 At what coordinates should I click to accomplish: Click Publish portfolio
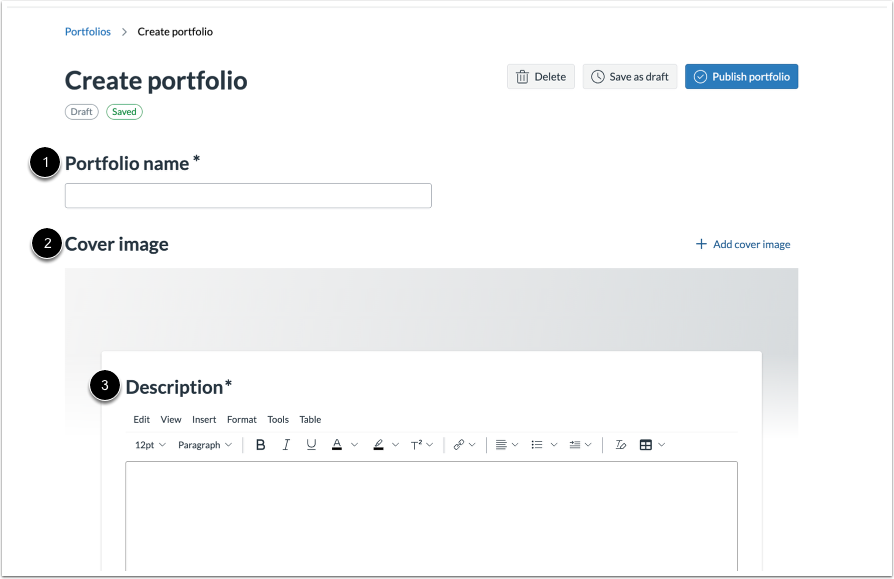point(741,76)
